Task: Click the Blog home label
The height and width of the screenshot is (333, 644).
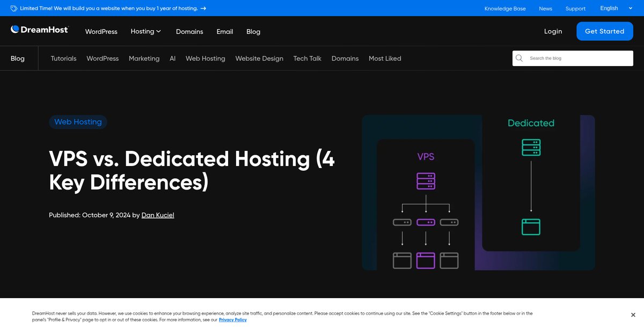Action: point(18,59)
